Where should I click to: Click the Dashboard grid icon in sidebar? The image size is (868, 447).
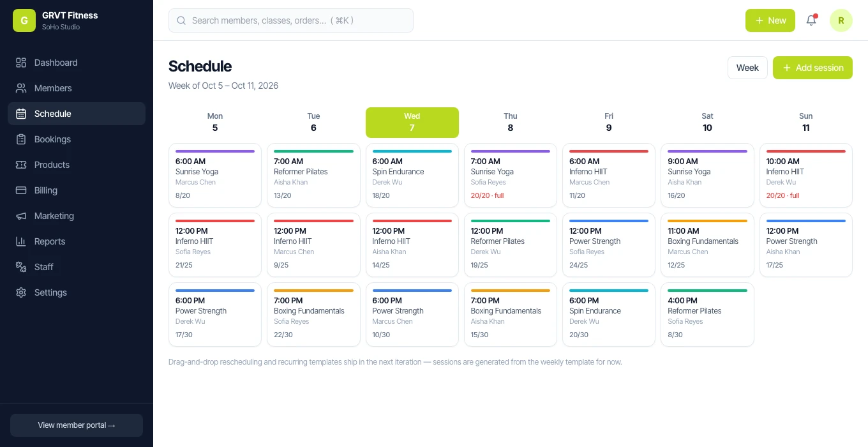21,63
